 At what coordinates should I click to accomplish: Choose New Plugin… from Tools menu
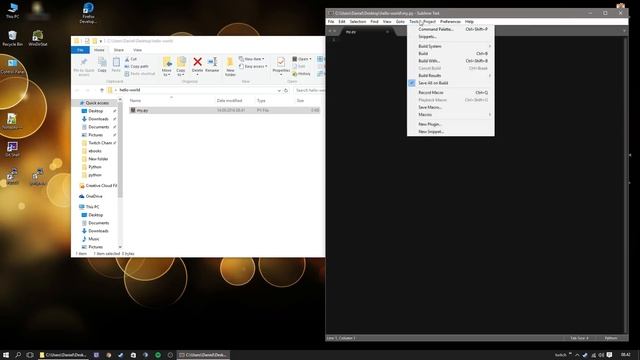[451, 124]
